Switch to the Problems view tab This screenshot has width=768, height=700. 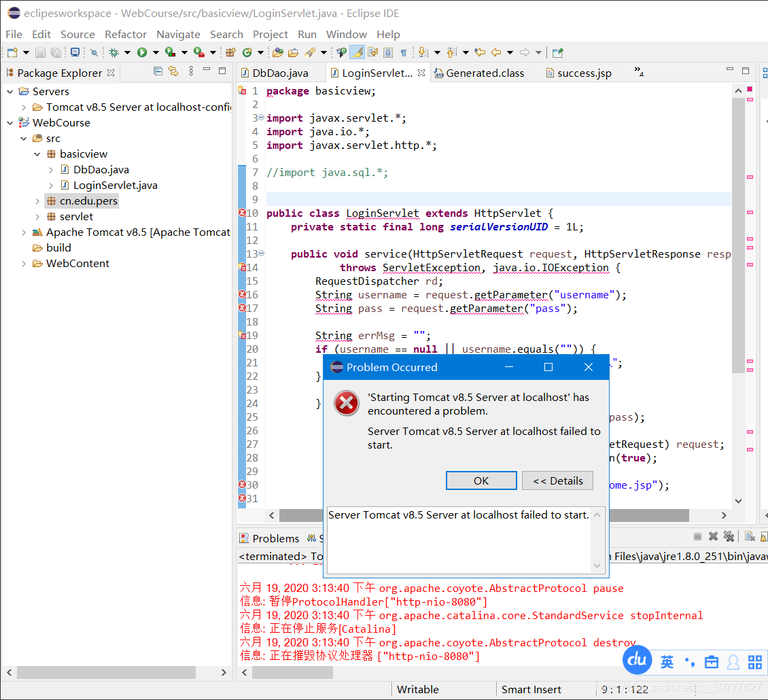click(x=269, y=538)
